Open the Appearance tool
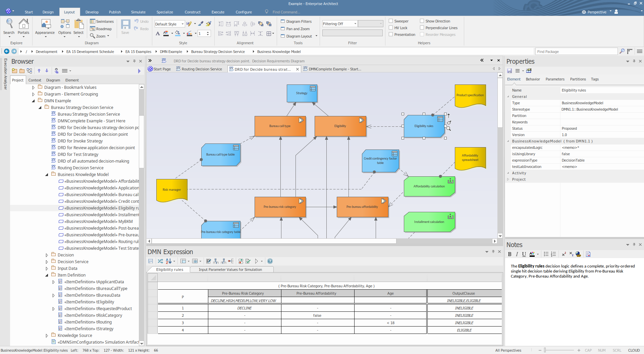 [x=45, y=27]
